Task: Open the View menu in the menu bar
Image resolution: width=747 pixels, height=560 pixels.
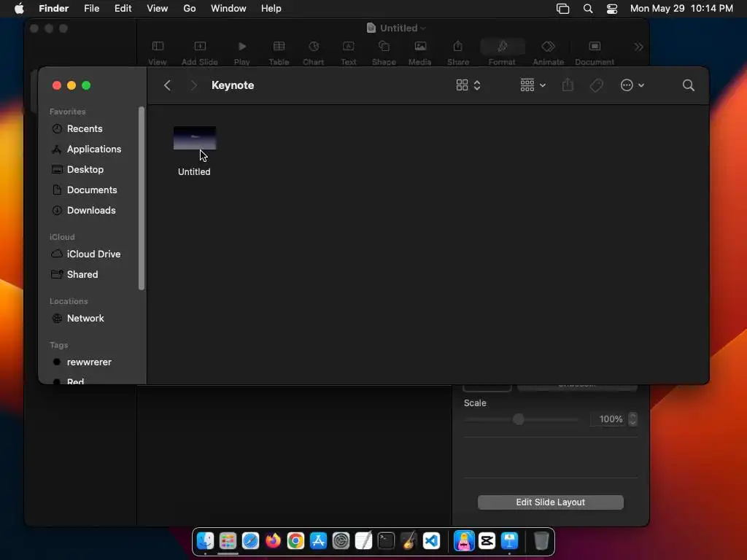Action: tap(158, 9)
